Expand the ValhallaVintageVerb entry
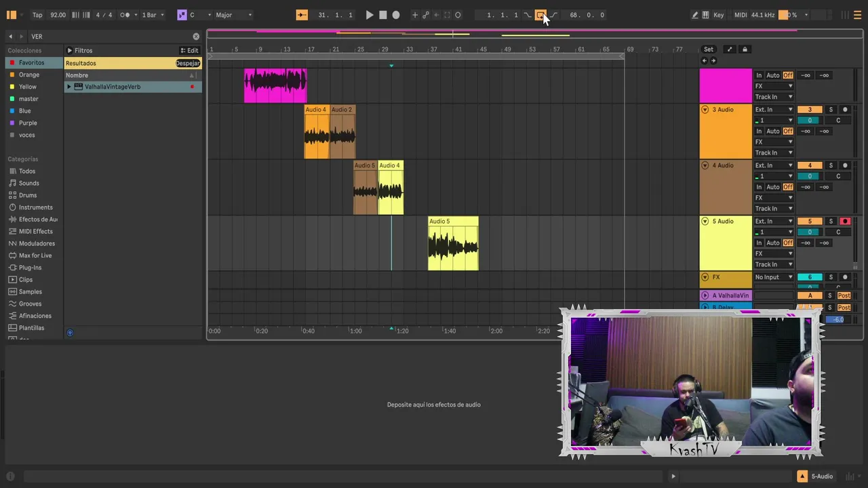 (x=68, y=87)
